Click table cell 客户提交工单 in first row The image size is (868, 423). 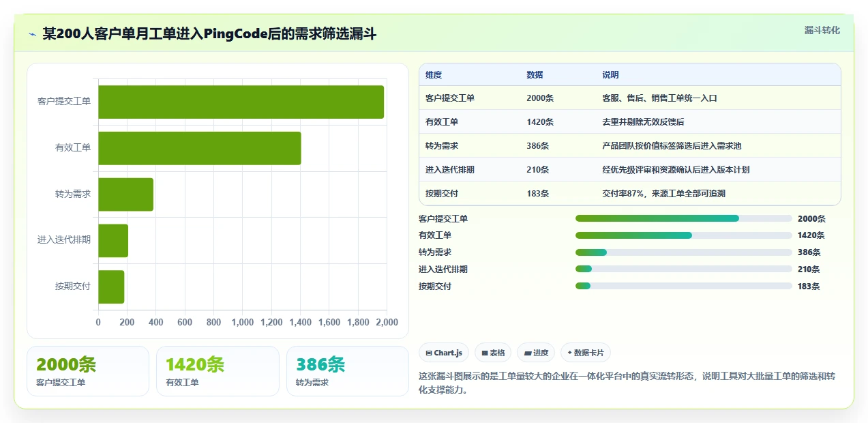(450, 98)
